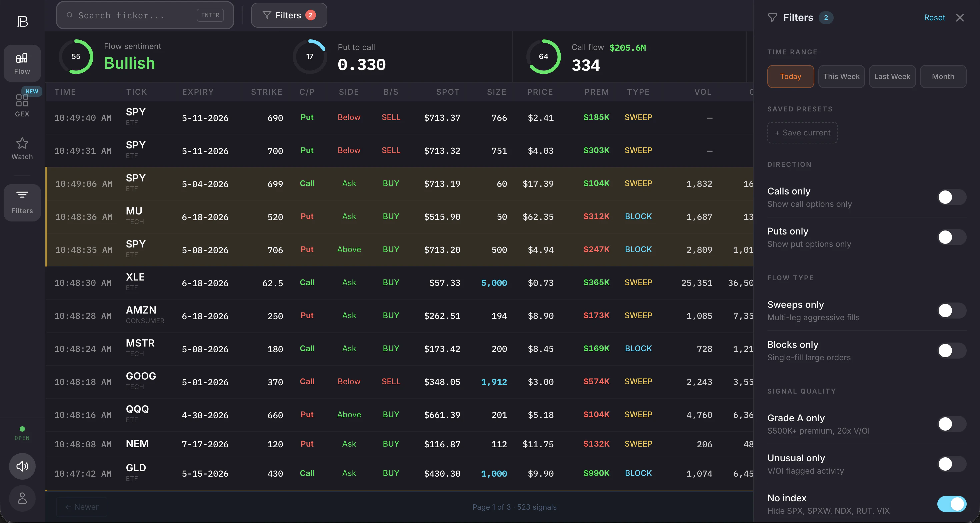This screenshot has width=980, height=523.
Task: Click the ENTER key hint in search
Action: click(210, 15)
